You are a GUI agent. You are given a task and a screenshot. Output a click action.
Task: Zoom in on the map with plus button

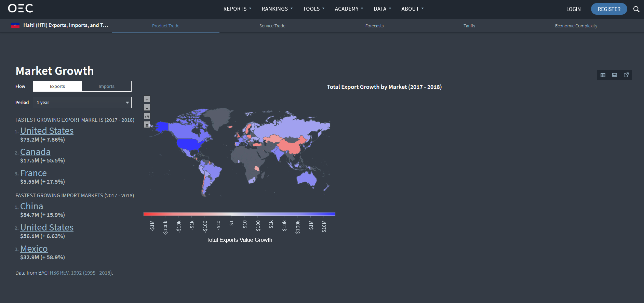click(147, 99)
